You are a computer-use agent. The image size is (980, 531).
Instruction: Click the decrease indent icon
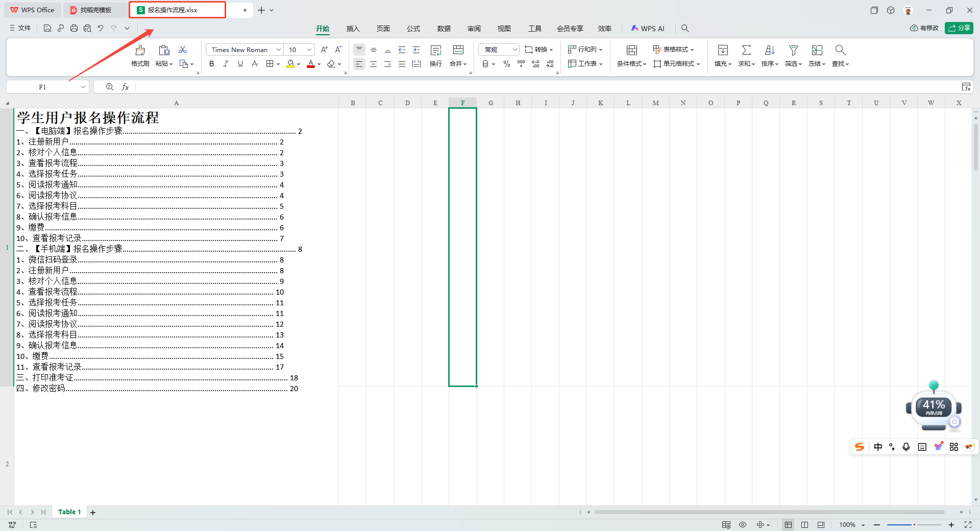click(x=402, y=50)
